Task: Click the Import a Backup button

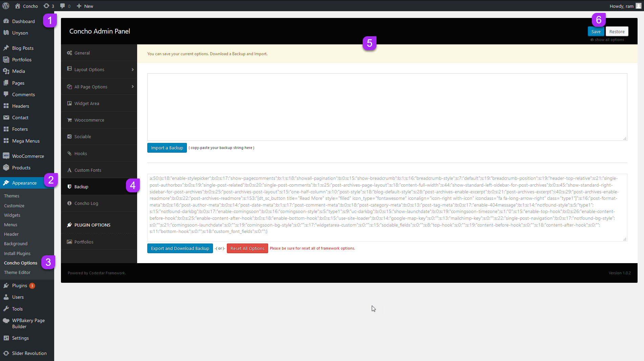Action: (167, 148)
